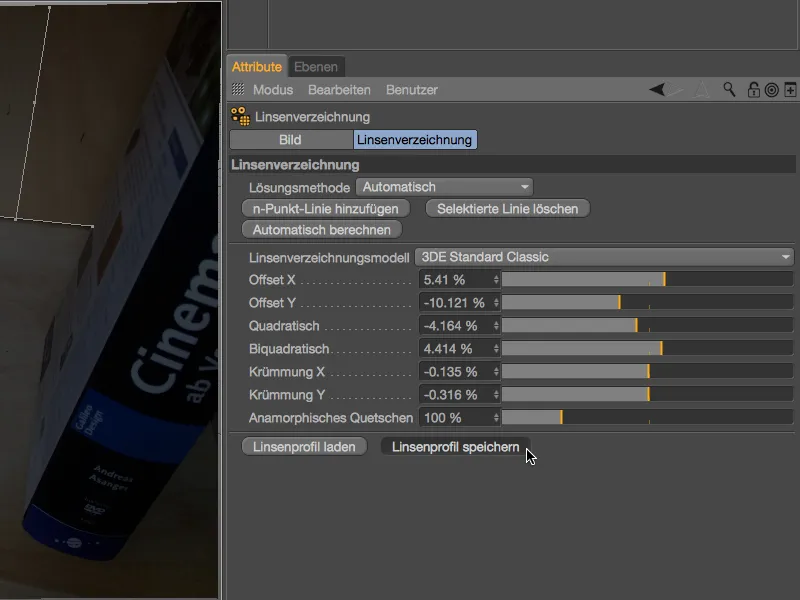Click the Anamorphisches Quetschen slider bar
This screenshot has width=800, height=600.
pos(647,417)
